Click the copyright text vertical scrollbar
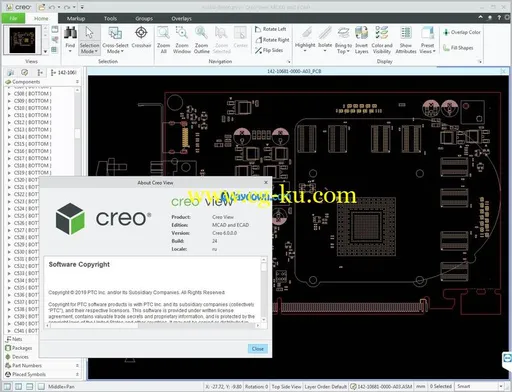The width and height of the screenshot is (512, 392). tap(264, 289)
